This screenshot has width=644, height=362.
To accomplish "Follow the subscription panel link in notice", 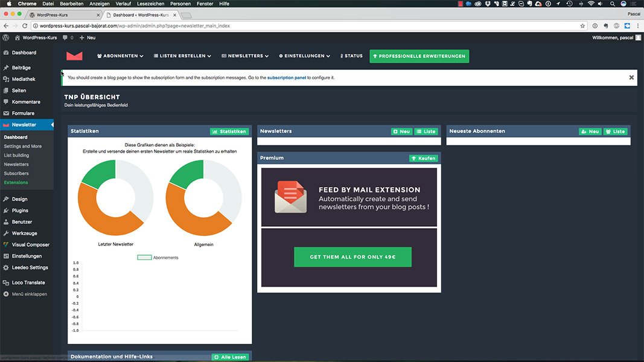I will click(287, 78).
